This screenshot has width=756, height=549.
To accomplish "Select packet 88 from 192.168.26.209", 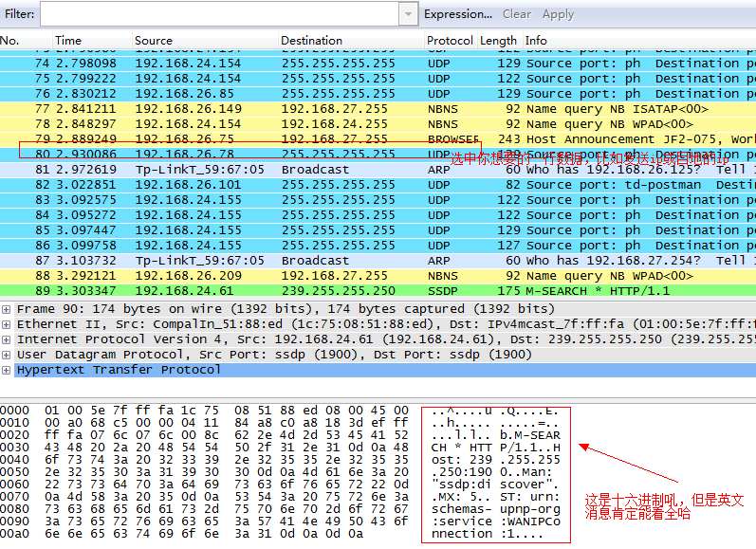I will point(378,276).
